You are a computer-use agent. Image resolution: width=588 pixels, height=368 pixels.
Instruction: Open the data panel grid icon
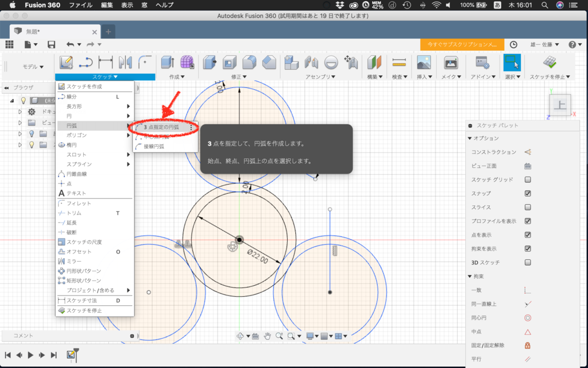pos(9,44)
